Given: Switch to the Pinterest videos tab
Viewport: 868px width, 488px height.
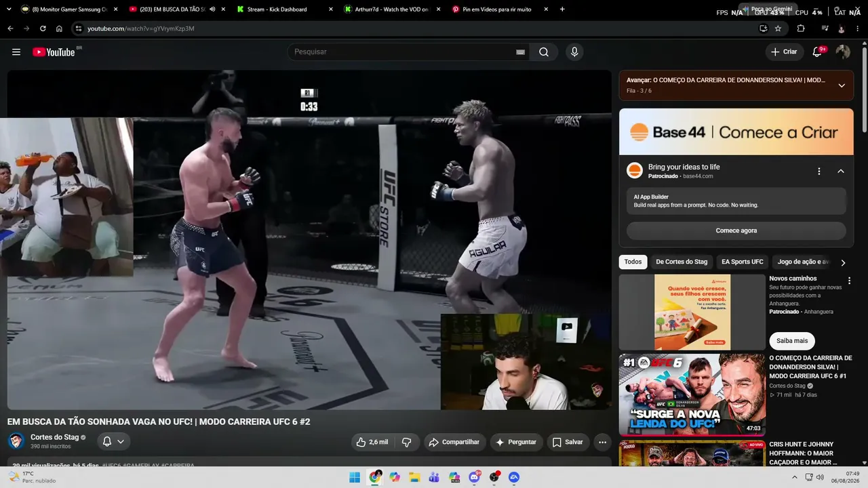Looking at the screenshot, I should tap(499, 9).
